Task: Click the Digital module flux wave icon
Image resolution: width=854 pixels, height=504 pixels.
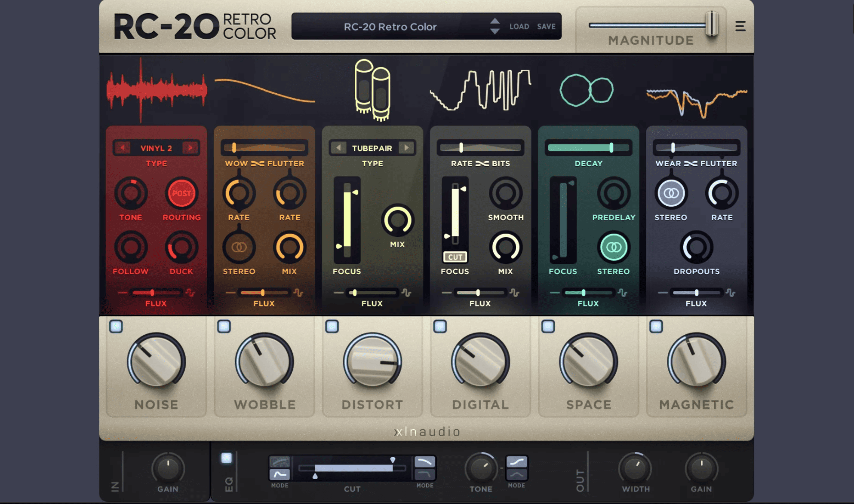Action: pyautogui.click(x=514, y=293)
